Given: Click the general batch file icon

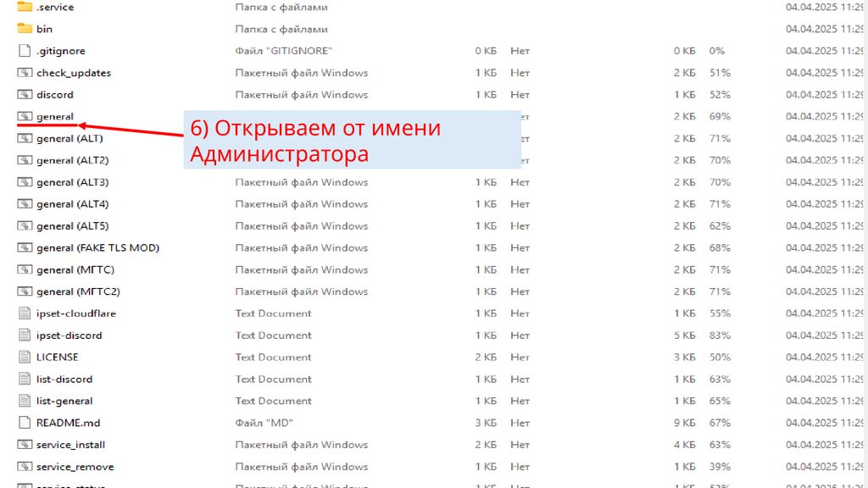Looking at the screenshot, I should point(25,116).
